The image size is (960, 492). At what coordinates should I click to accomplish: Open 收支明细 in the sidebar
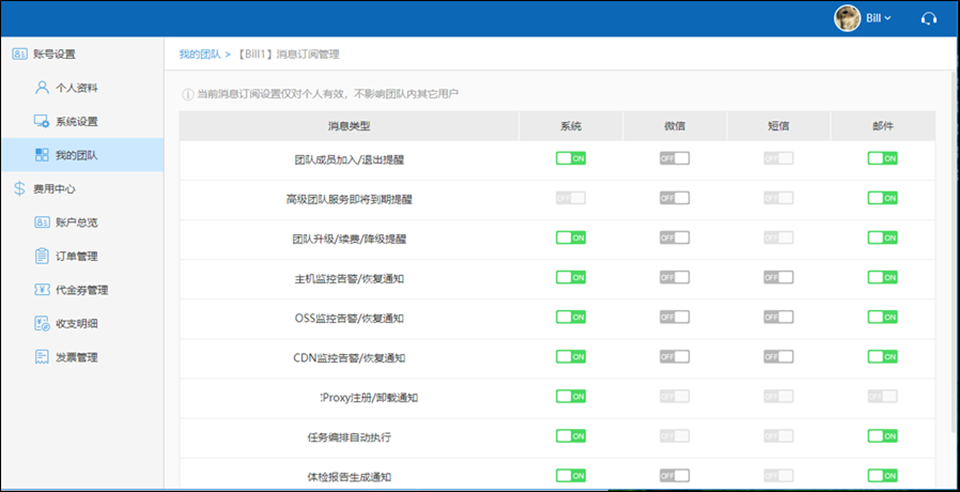click(x=76, y=323)
